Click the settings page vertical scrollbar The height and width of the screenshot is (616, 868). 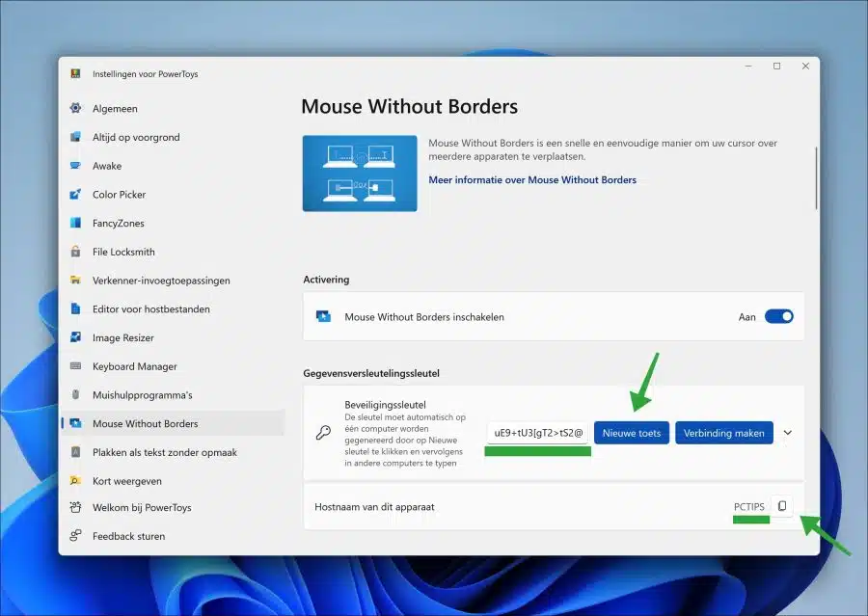pos(816,178)
